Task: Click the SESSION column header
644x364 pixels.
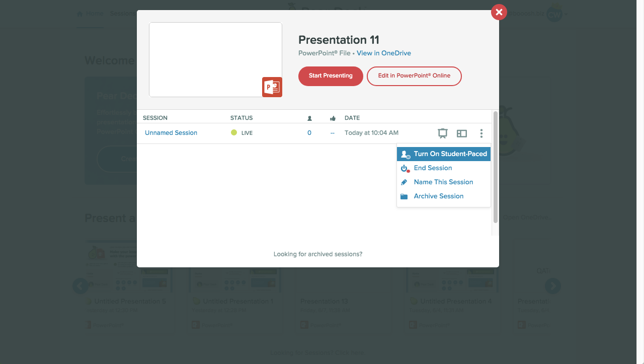Action: coord(155,118)
